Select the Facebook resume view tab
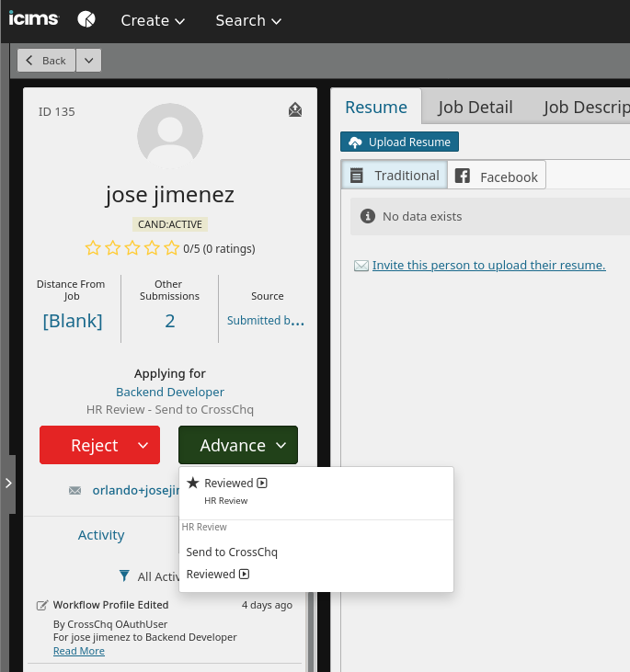Image resolution: width=630 pixels, height=672 pixels. tap(497, 177)
